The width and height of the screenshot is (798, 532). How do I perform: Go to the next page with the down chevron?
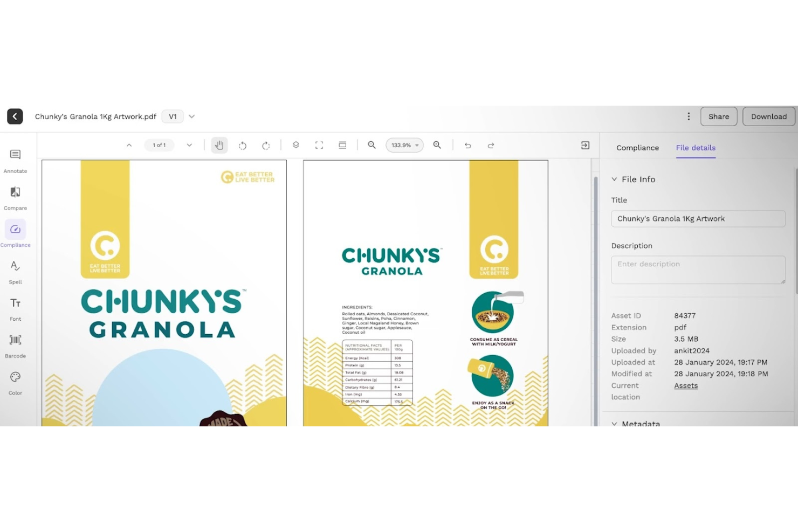tap(189, 145)
